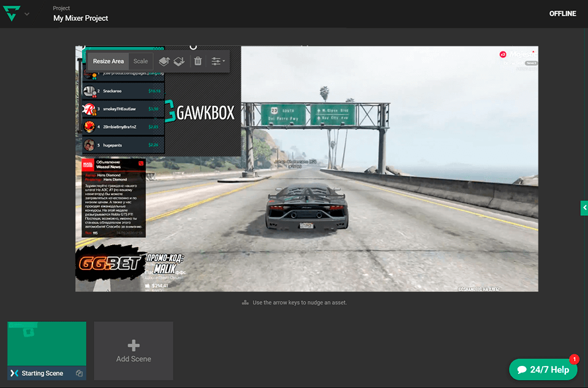Click the arrow keys nudge hint text
588x388 pixels.
300,302
